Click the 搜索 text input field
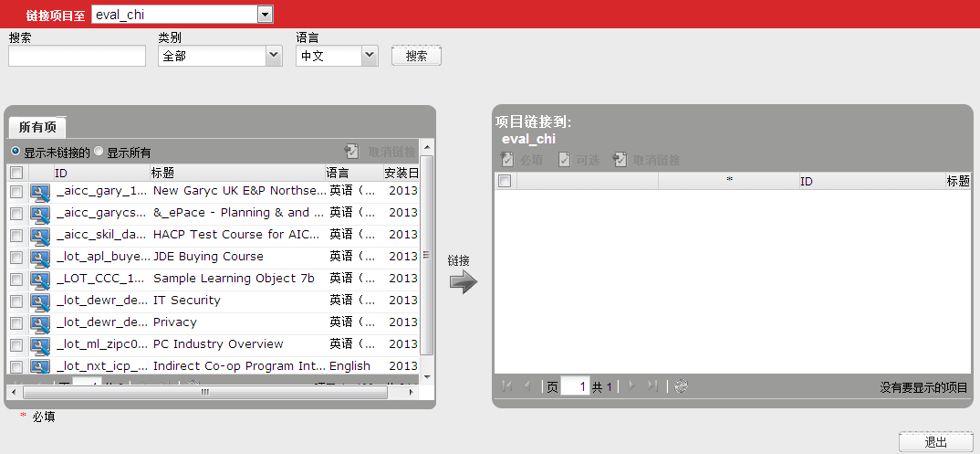Screen dimensions: 980x454 coord(77,56)
